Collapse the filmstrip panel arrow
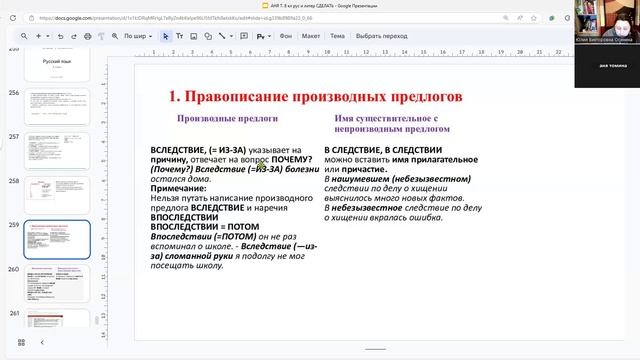This screenshot has height=360, width=640. point(42,342)
